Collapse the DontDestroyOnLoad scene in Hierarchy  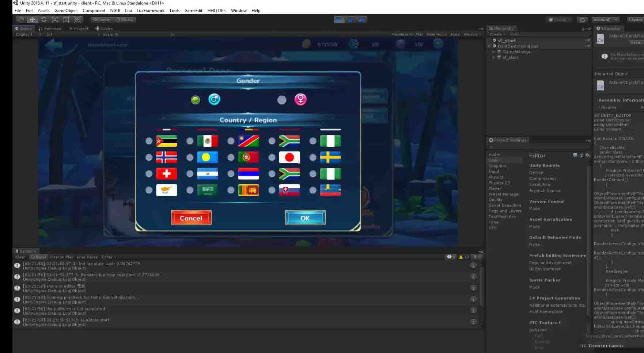click(x=489, y=46)
